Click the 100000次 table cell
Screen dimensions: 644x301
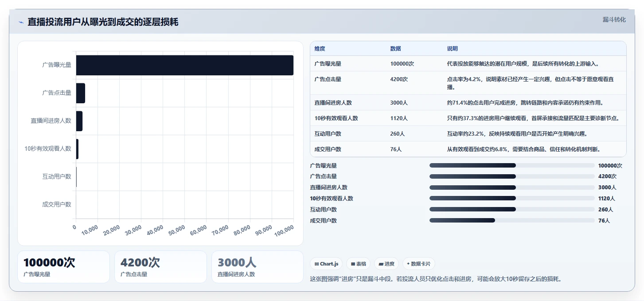(x=402, y=64)
